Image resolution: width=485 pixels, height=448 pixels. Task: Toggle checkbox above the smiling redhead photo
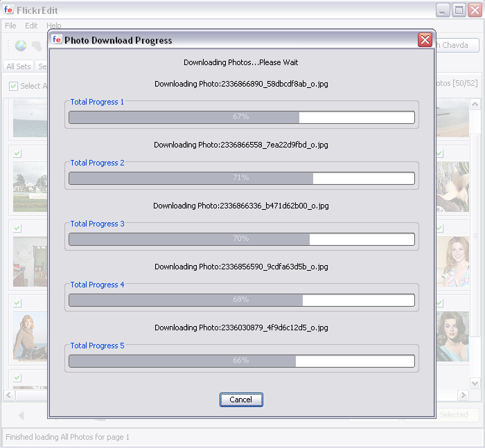pyautogui.click(x=439, y=229)
